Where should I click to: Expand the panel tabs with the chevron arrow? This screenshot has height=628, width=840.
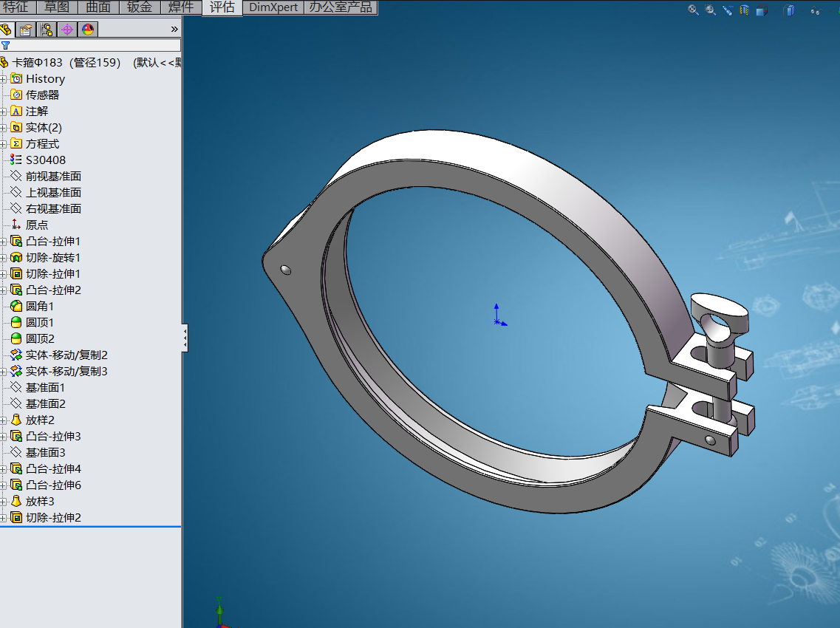174,30
